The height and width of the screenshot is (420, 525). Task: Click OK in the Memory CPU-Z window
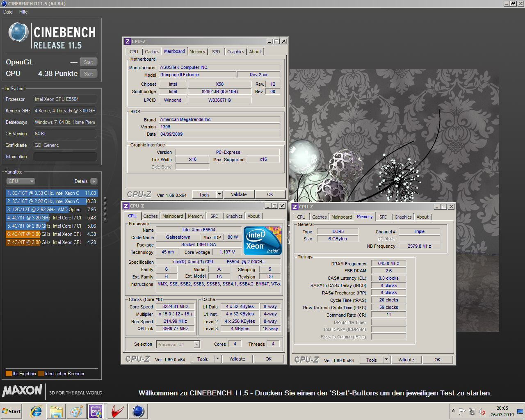[x=437, y=360]
